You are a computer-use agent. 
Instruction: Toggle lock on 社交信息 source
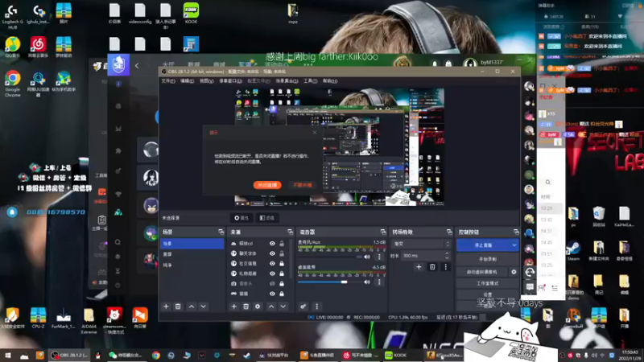[x=282, y=264]
